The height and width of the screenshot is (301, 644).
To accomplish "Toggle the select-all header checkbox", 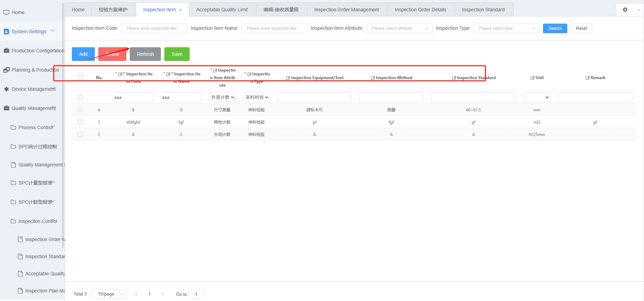I will 80,77.
